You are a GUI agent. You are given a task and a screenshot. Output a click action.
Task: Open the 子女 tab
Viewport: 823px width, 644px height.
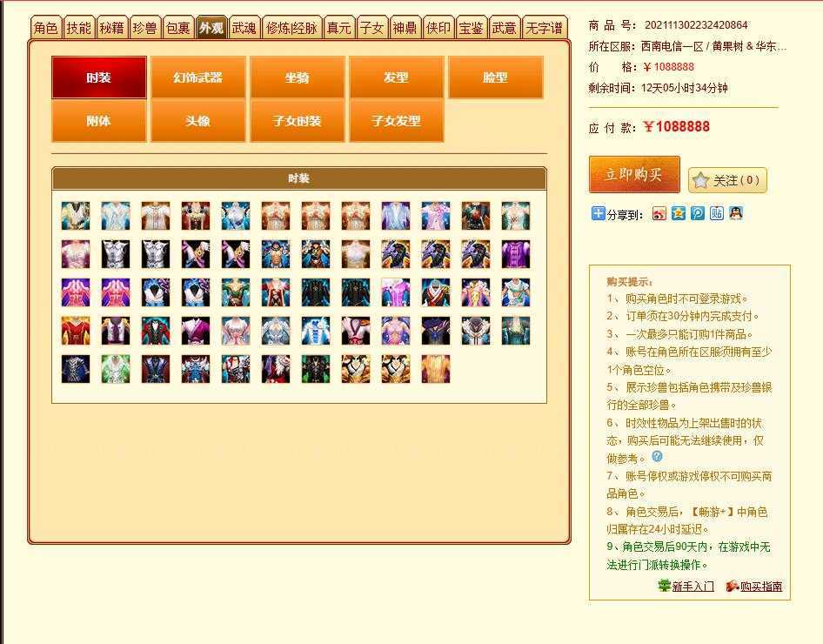372,27
